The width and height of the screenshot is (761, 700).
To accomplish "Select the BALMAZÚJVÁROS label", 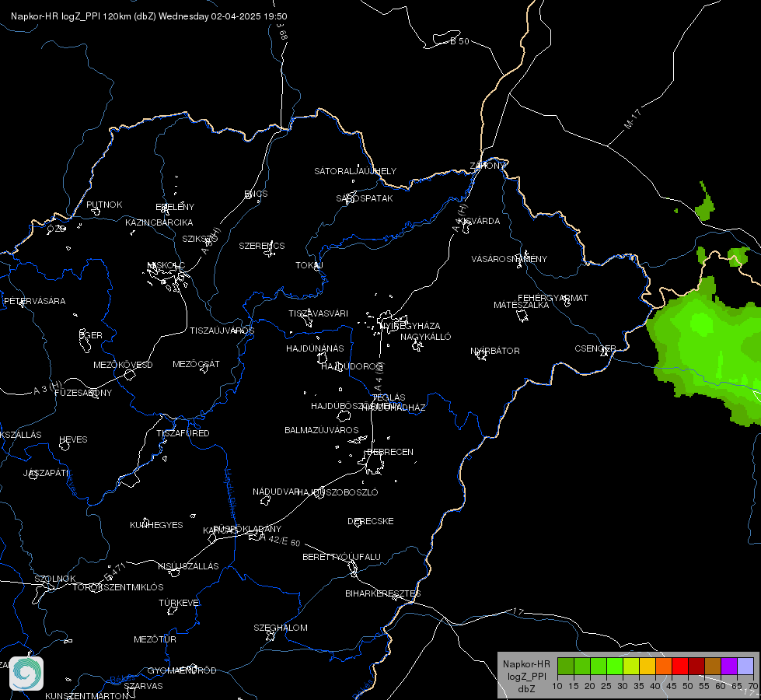I will click(322, 430).
